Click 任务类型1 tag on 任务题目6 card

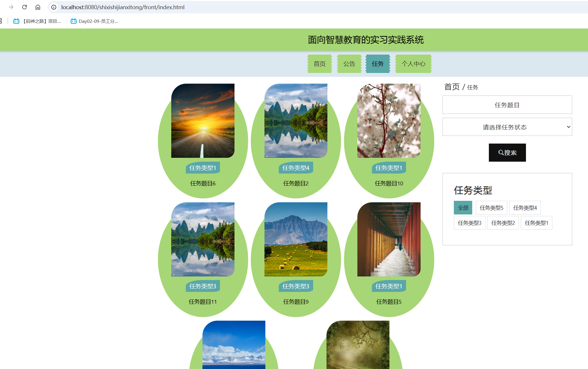pyautogui.click(x=203, y=168)
